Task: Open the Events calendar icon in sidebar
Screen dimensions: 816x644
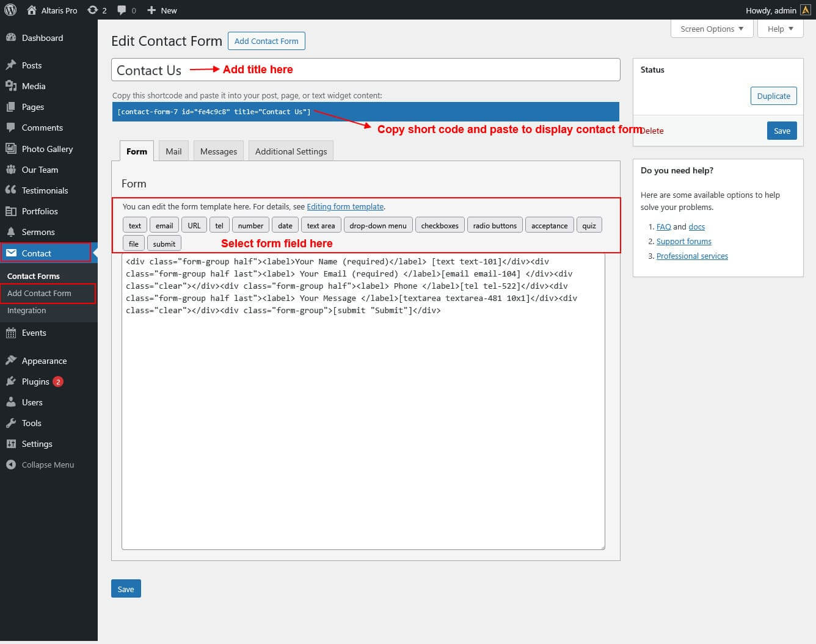Action: click(x=10, y=333)
